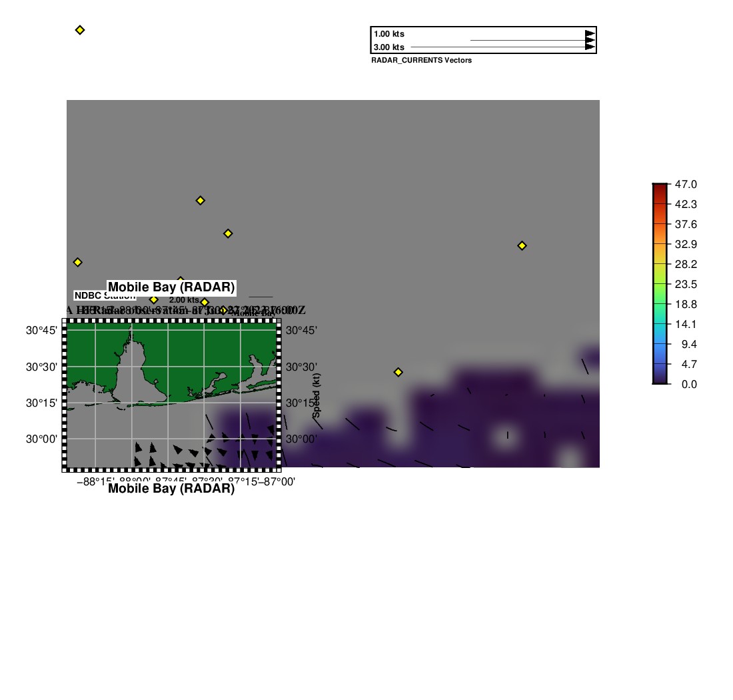Click the arrowhead of the 3.00 kts legend vector

(x=590, y=47)
